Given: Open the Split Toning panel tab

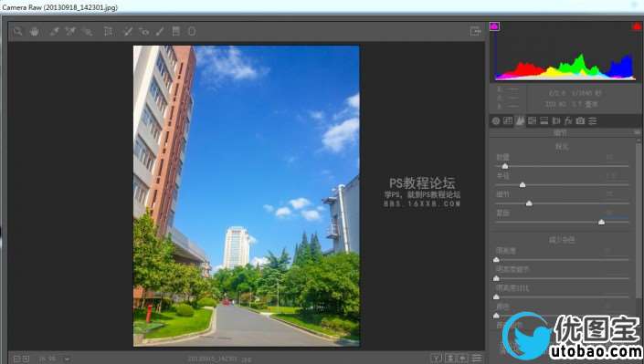Looking at the screenshot, I should [544, 120].
